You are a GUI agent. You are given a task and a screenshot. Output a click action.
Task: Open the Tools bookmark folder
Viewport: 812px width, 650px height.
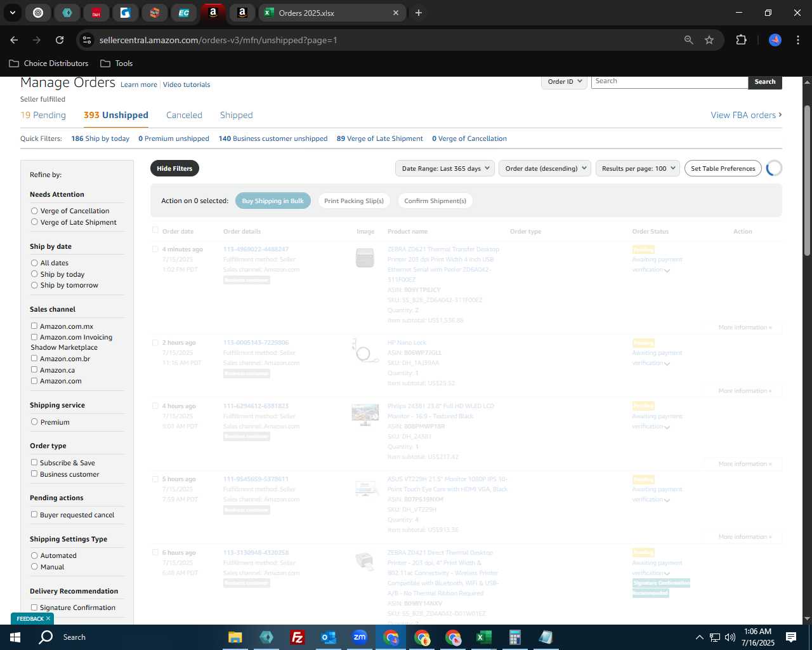click(117, 63)
